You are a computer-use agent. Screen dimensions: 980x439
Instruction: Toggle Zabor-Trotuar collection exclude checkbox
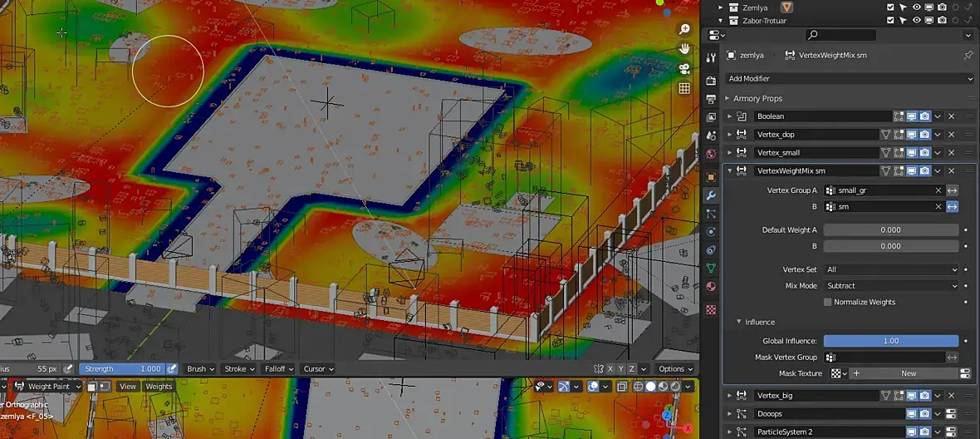click(890, 21)
